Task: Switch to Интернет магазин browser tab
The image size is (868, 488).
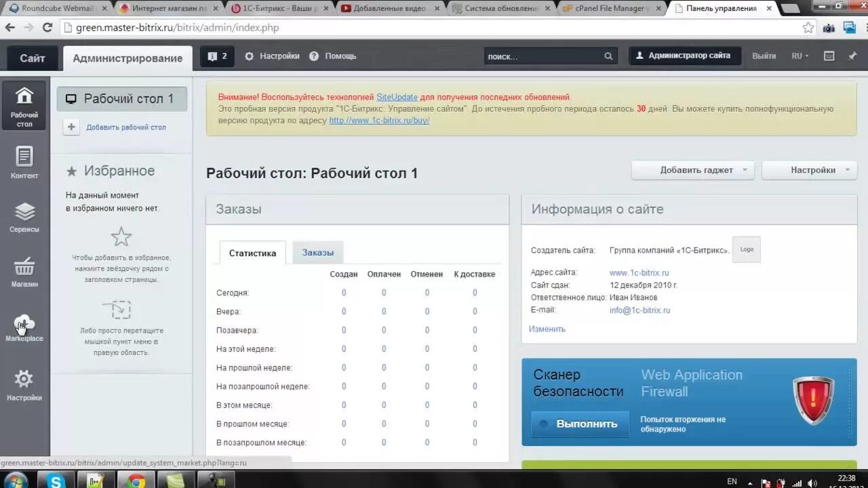Action: (168, 9)
